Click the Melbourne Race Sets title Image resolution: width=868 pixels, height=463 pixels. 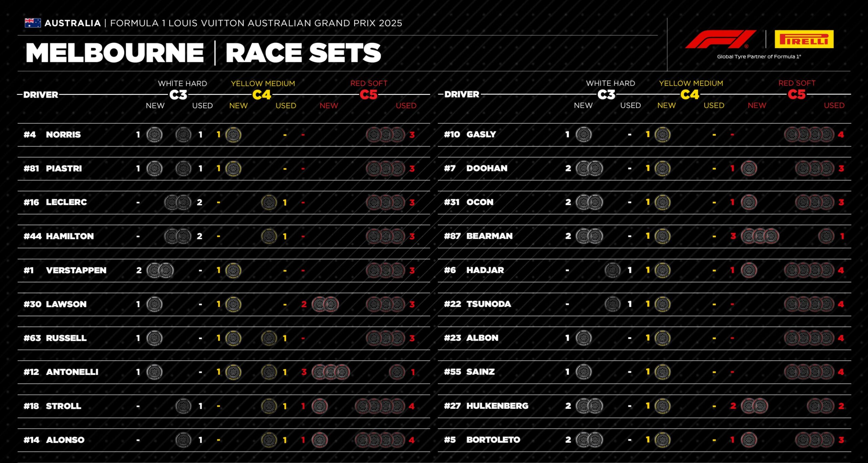[x=203, y=53]
